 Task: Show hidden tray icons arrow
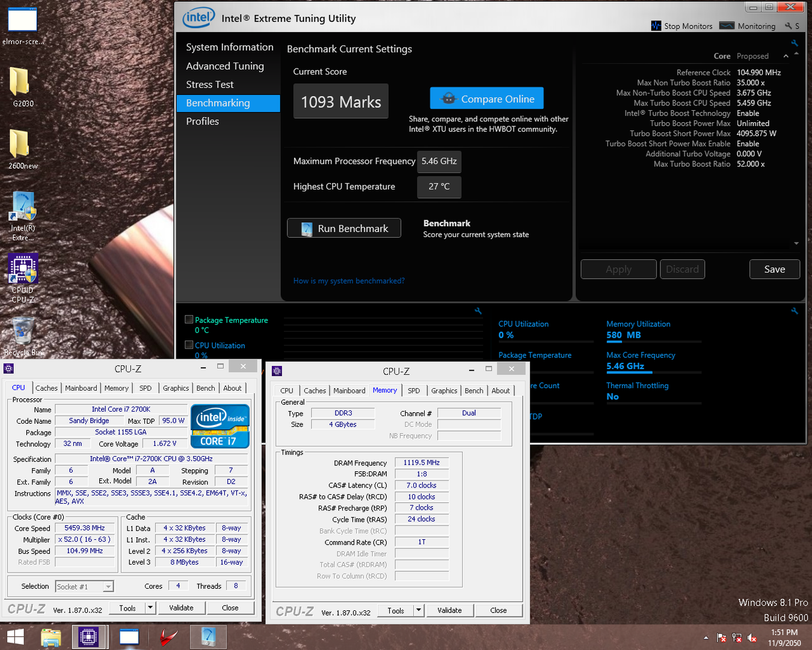[706, 638]
